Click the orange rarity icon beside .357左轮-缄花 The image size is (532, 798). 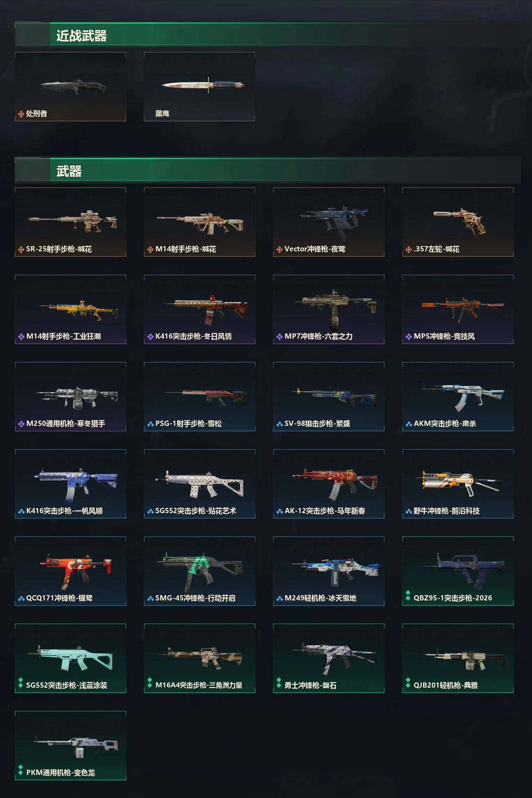[408, 249]
